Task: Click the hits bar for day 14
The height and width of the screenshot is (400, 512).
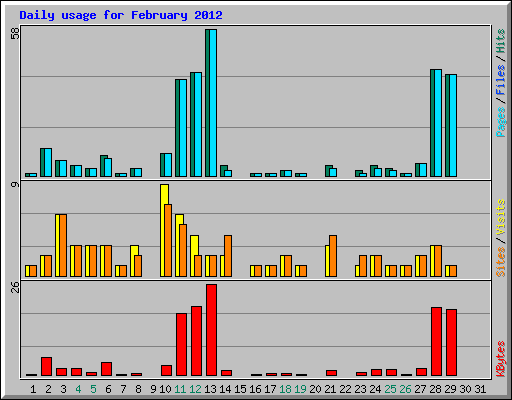Action: pos(223,171)
